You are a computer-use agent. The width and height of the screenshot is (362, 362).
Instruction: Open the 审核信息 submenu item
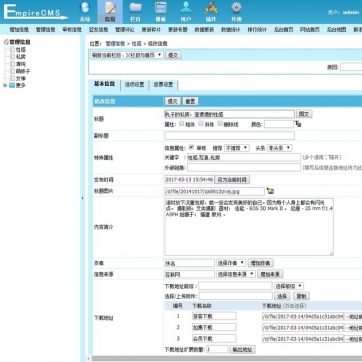coord(72,30)
